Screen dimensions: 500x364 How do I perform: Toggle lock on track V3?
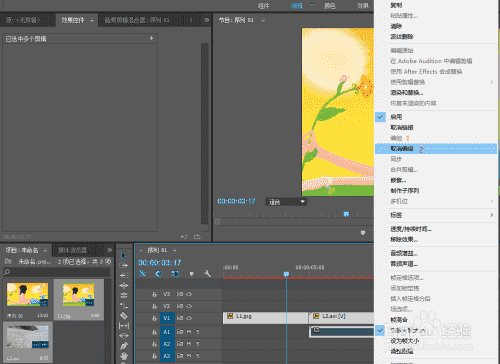154,294
